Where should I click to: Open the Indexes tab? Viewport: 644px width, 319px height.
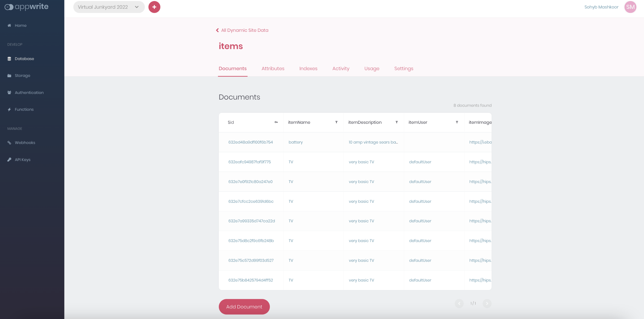308,69
